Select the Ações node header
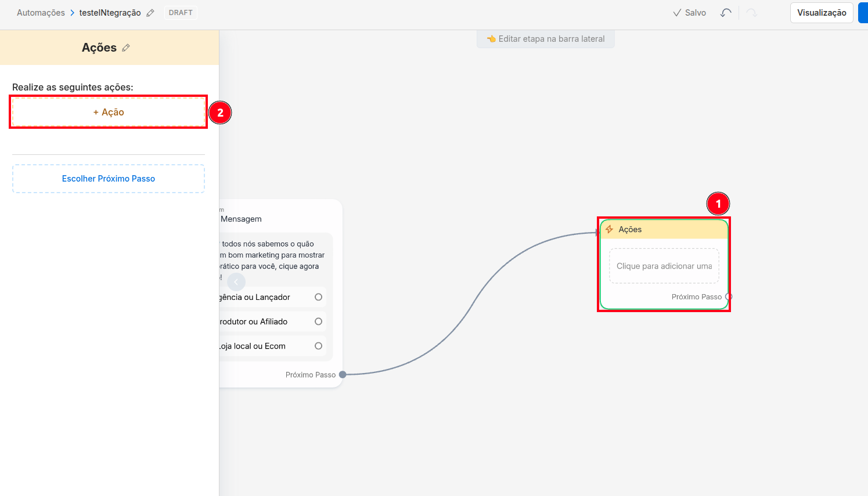 [664, 229]
